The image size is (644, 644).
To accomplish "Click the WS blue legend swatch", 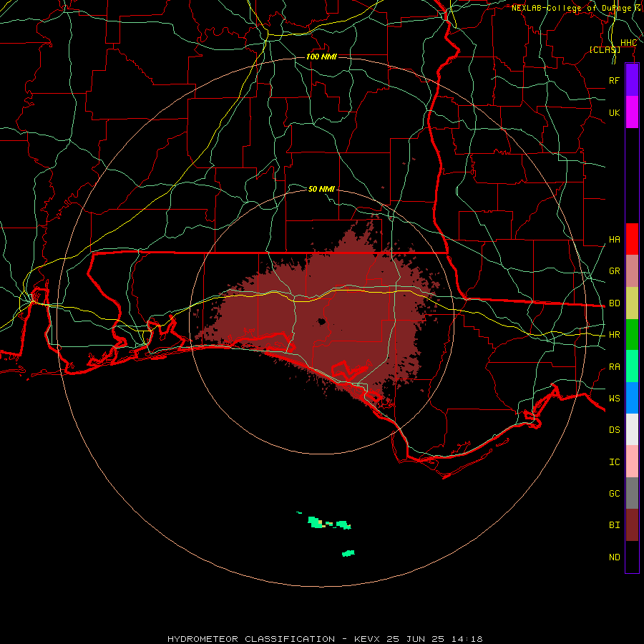I will pyautogui.click(x=632, y=398).
